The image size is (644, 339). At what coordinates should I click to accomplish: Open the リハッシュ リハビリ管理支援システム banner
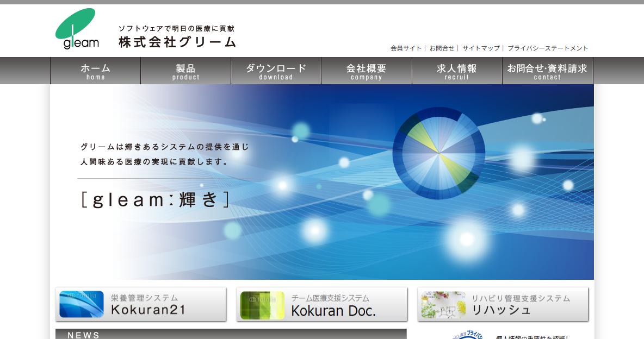click(503, 304)
